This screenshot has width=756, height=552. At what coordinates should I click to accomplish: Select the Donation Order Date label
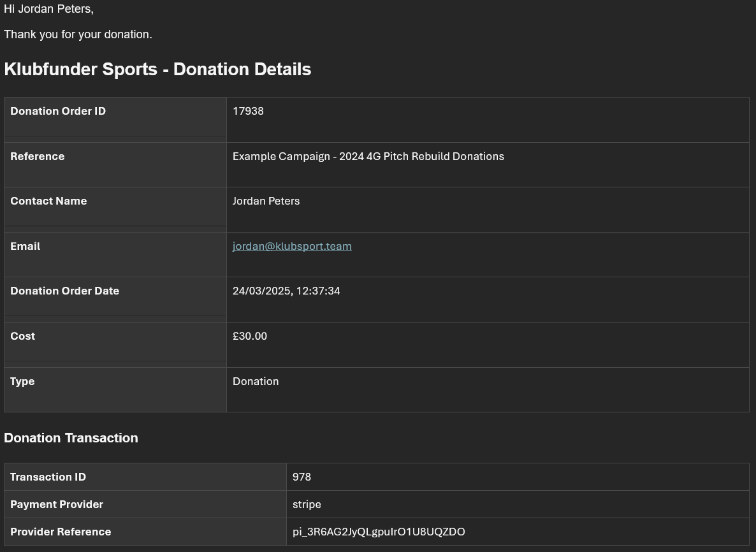(65, 291)
